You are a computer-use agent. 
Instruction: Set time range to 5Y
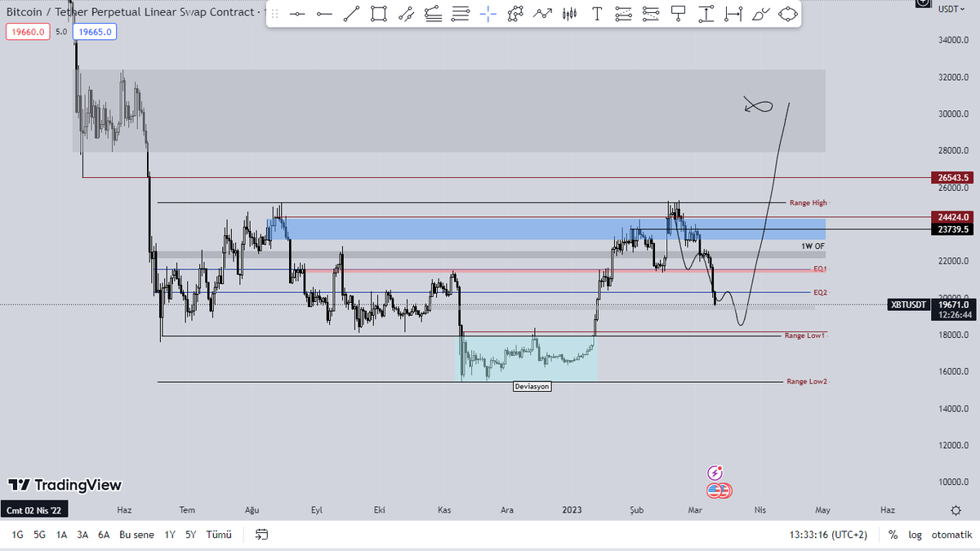190,535
